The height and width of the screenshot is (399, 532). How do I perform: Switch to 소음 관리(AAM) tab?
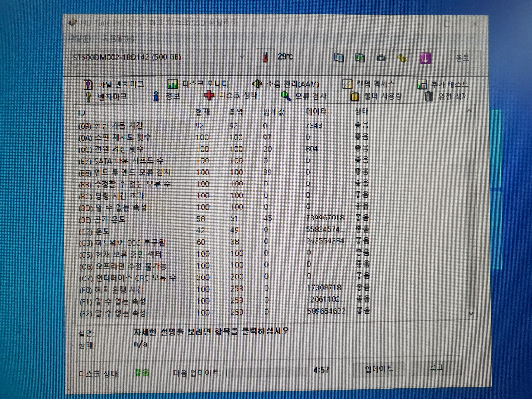pos(286,84)
